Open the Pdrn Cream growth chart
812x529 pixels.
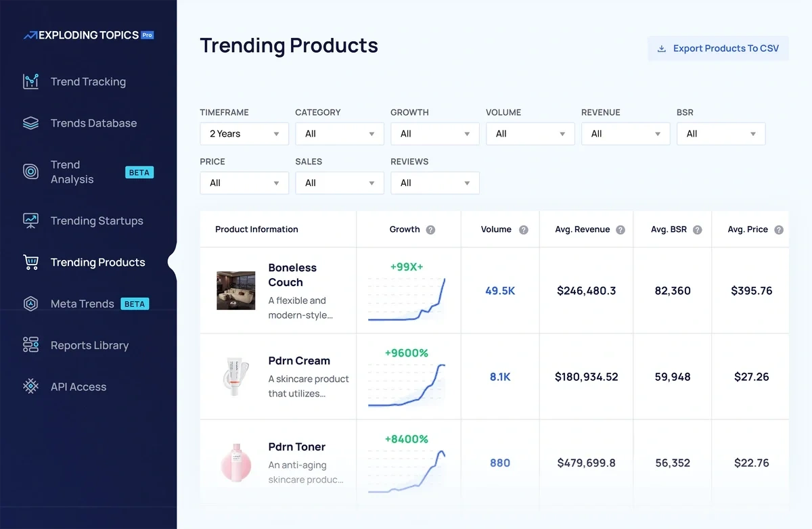click(x=408, y=382)
